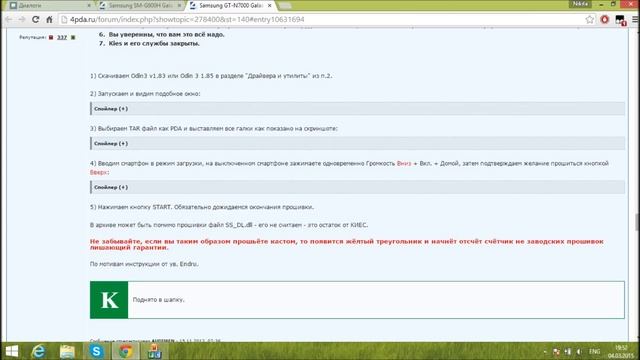Click the line По мотивам инструкции
Viewport: 640px width, 360px height.
144,264
